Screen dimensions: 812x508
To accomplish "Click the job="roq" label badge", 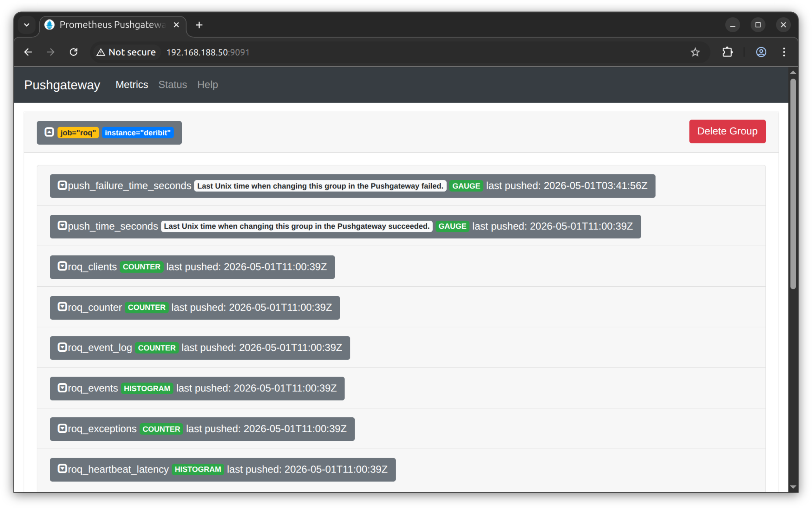I will pos(78,133).
